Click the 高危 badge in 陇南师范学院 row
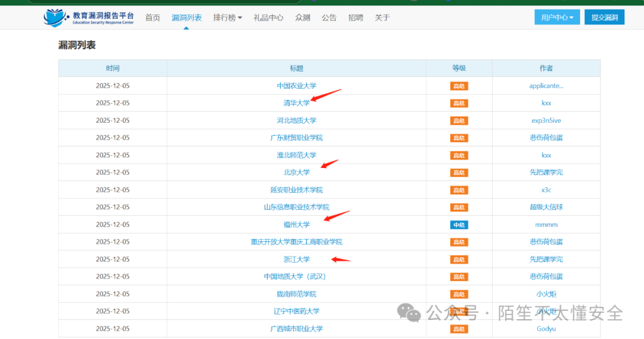This screenshot has width=644, height=339. point(459,294)
